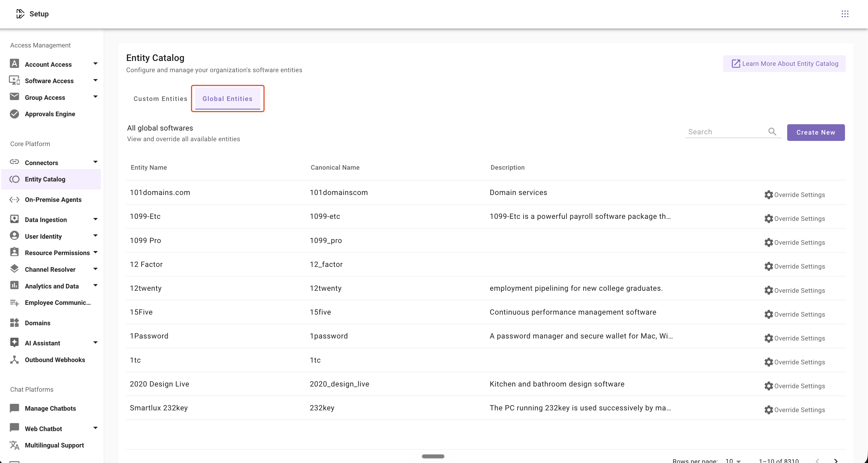Open the apps grid menu icon
The width and height of the screenshot is (868, 463).
coord(845,14)
